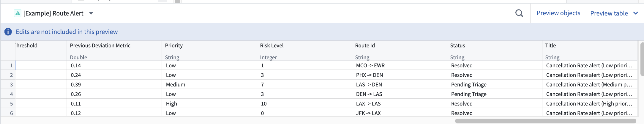Click the blue info icon in banner
This screenshot has height=124, width=644.
pyautogui.click(x=8, y=32)
